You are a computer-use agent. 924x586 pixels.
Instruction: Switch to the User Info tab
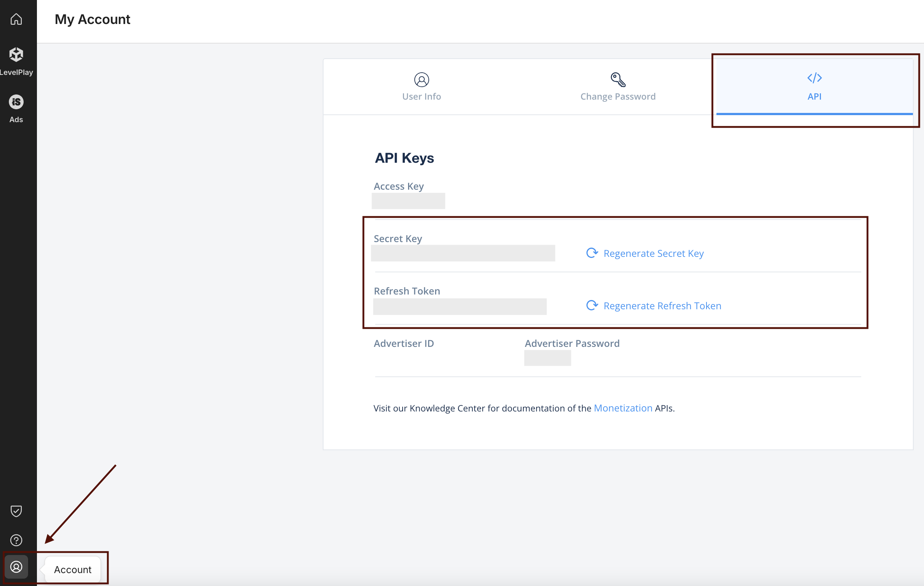(x=421, y=96)
